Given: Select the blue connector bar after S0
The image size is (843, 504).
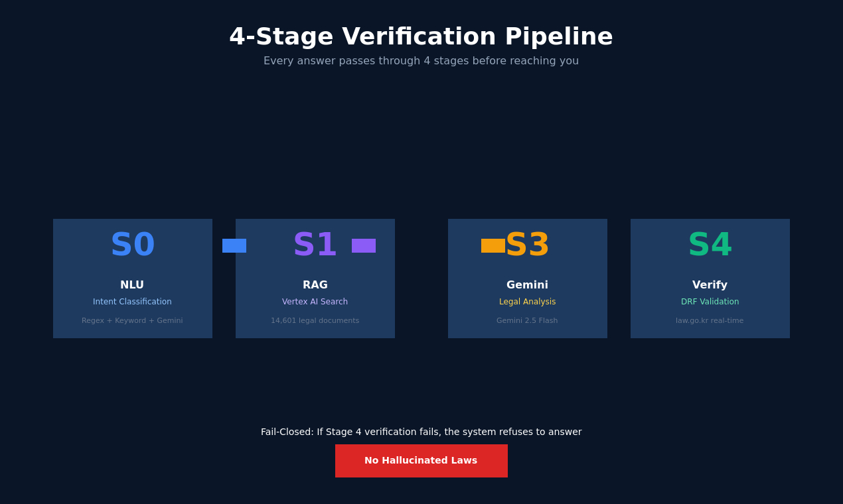Looking at the screenshot, I should [x=234, y=246].
